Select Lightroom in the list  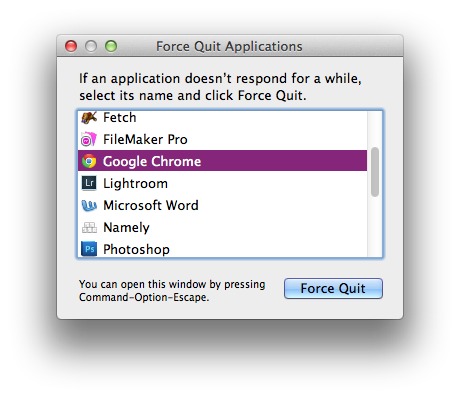pyautogui.click(x=223, y=183)
